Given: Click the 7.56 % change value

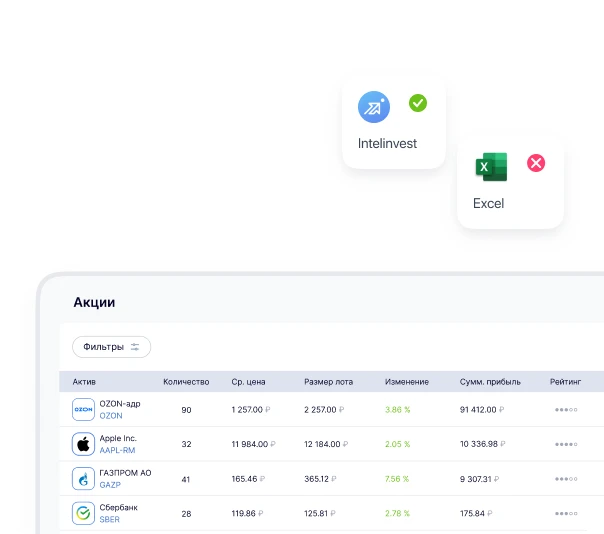Looking at the screenshot, I should pos(397,479).
